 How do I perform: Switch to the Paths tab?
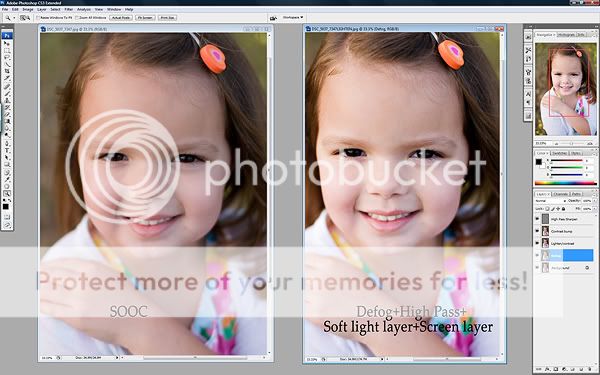577,194
